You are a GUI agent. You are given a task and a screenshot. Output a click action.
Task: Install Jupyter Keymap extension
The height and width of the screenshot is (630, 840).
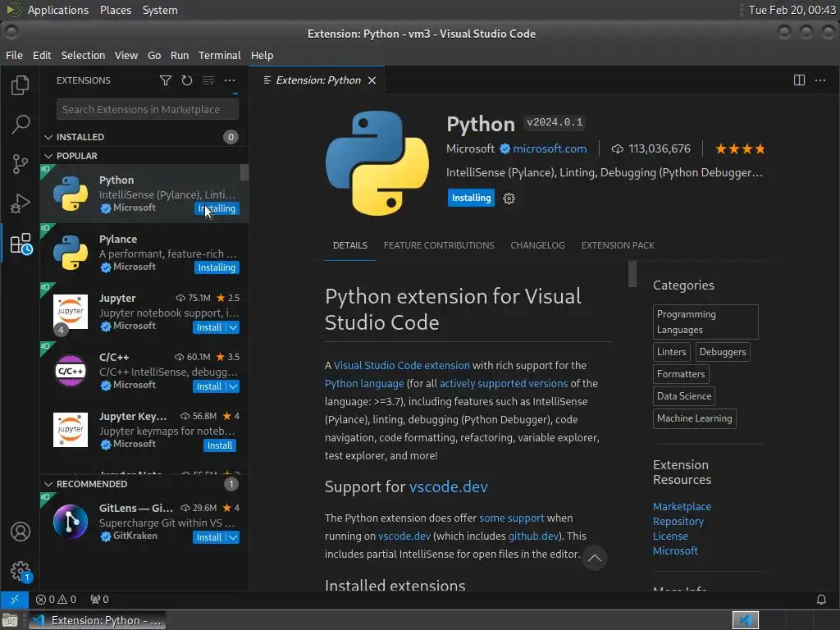tap(220, 445)
